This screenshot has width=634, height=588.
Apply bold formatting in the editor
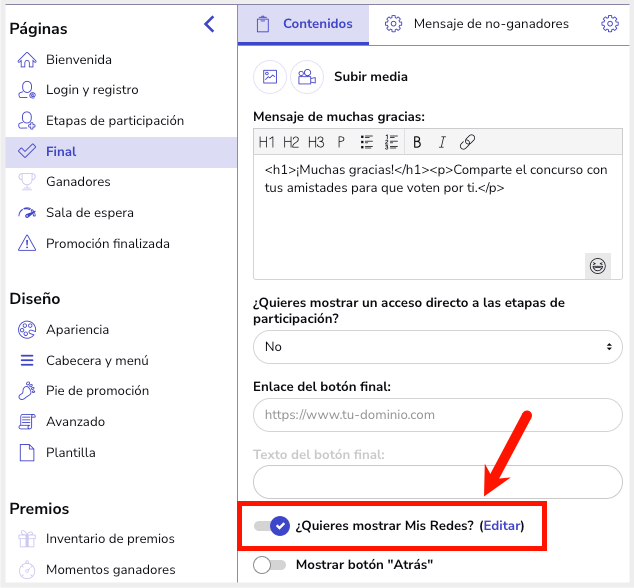pyautogui.click(x=417, y=142)
